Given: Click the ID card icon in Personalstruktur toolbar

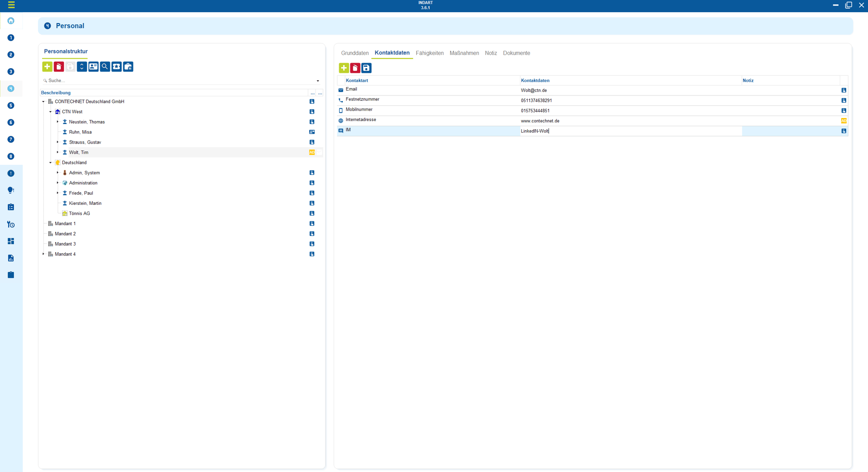Looking at the screenshot, I should (93, 66).
